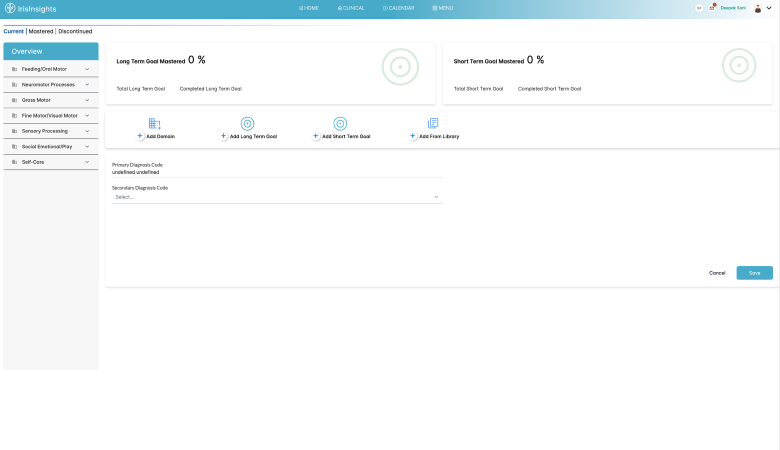Viewport: 780px width, 450px height.
Task: Click the Cancel button
Action: tap(717, 273)
